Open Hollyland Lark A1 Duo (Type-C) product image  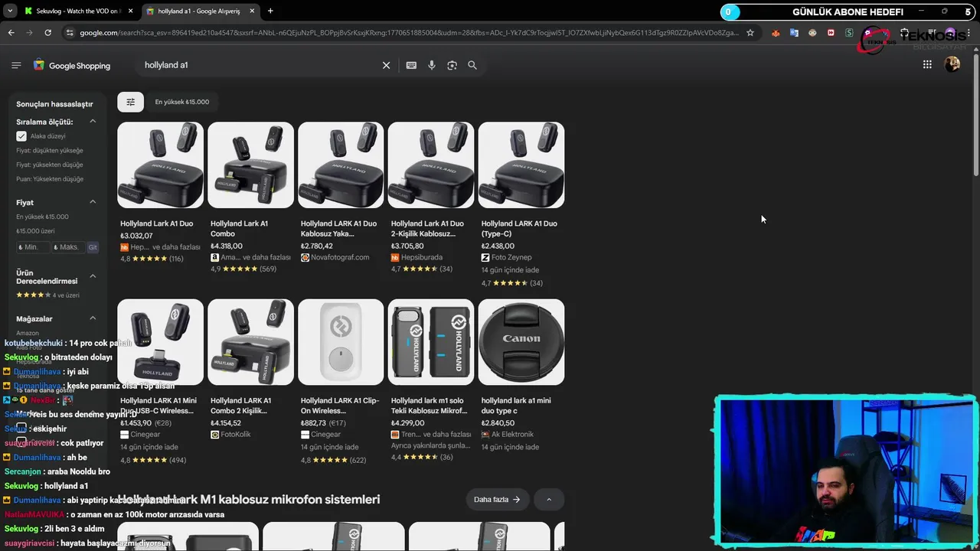(521, 165)
